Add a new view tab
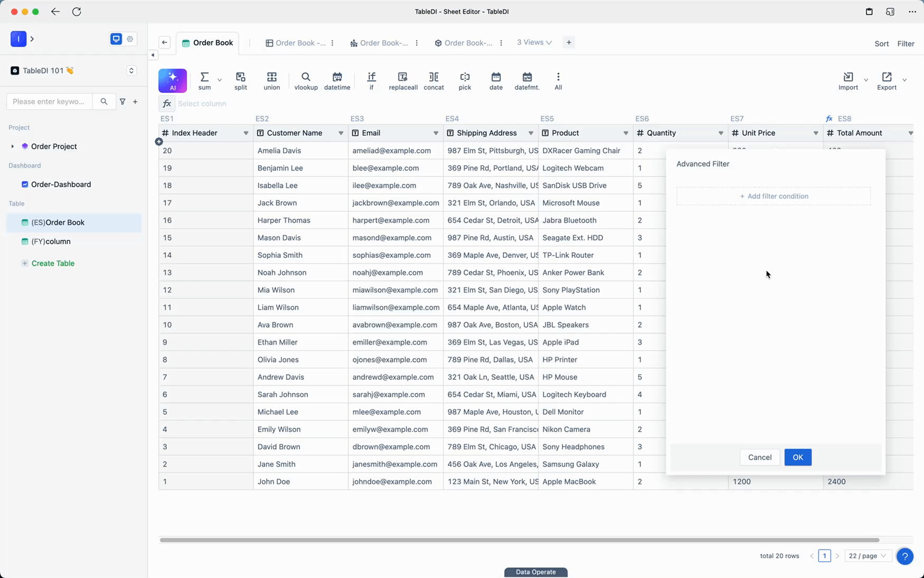 tap(569, 43)
